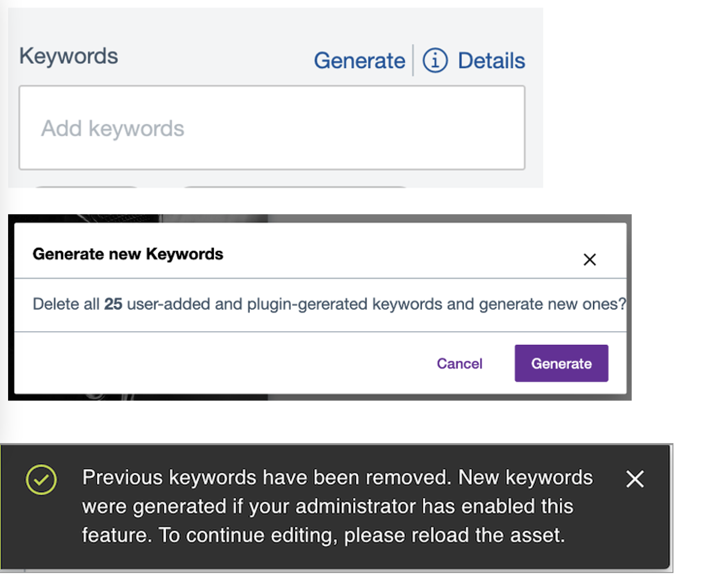Click the close cross in Generate new Keywords
This screenshot has height=582, width=728.
click(590, 259)
